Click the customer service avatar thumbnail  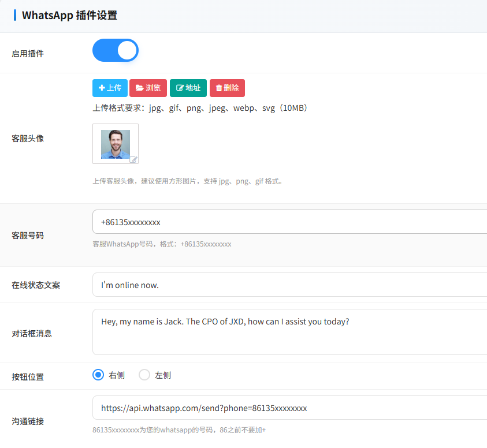coord(116,144)
